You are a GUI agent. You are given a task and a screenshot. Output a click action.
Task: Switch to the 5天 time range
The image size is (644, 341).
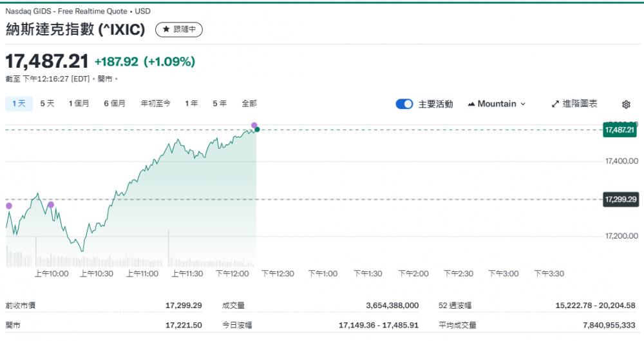(x=47, y=103)
